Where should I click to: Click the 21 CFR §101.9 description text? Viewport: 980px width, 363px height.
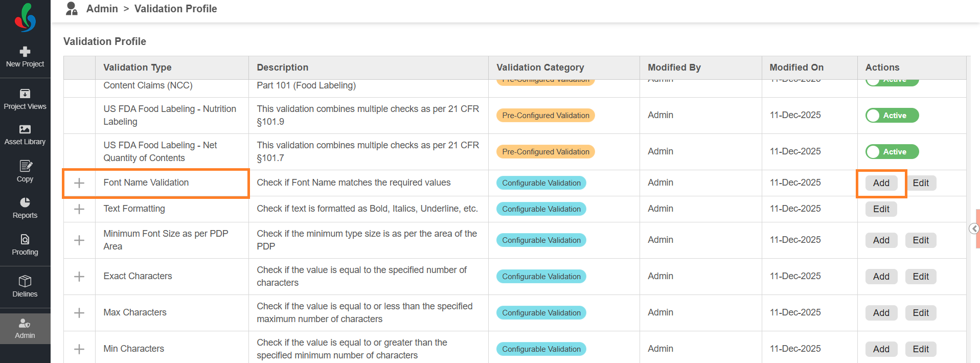(x=368, y=116)
